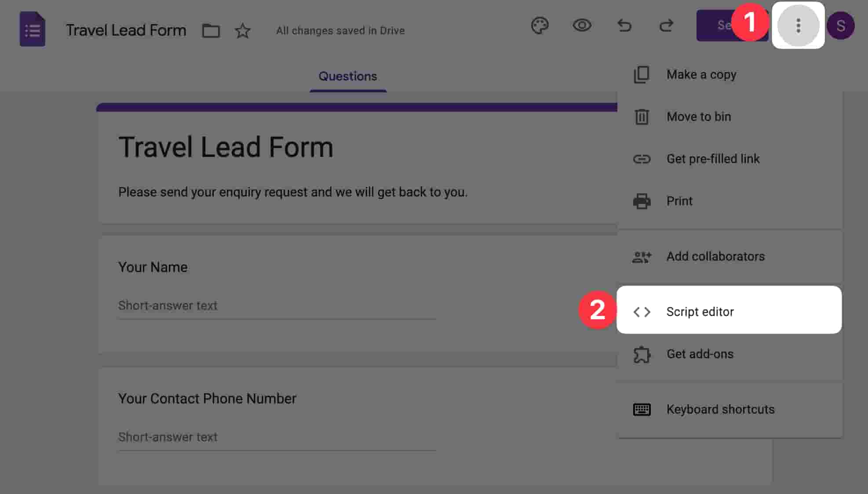Click the redo arrow icon

click(666, 25)
